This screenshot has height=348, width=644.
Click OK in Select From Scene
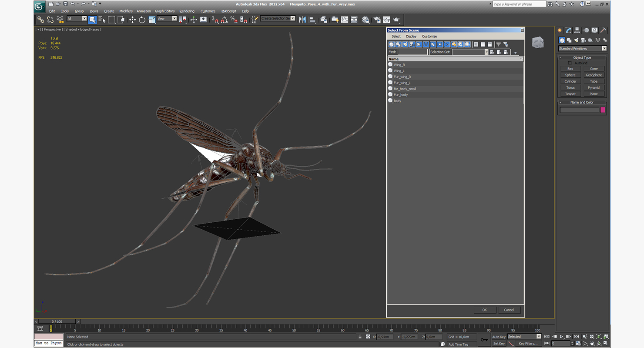click(x=484, y=310)
